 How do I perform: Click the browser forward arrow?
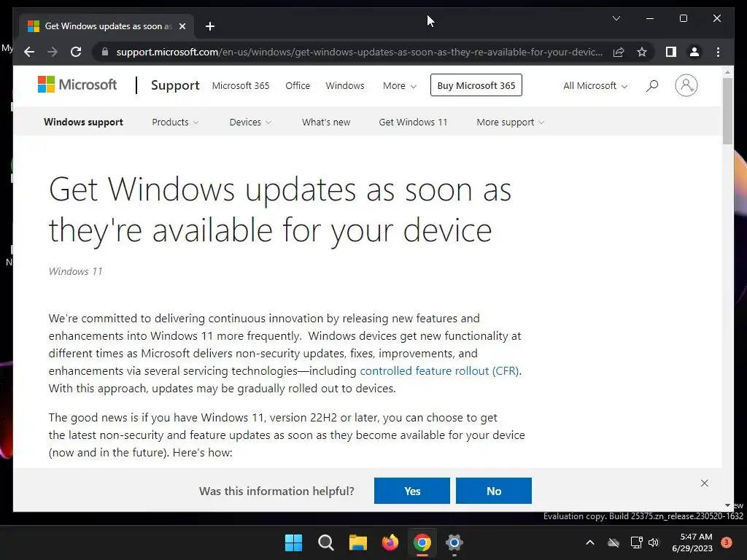[x=53, y=52]
